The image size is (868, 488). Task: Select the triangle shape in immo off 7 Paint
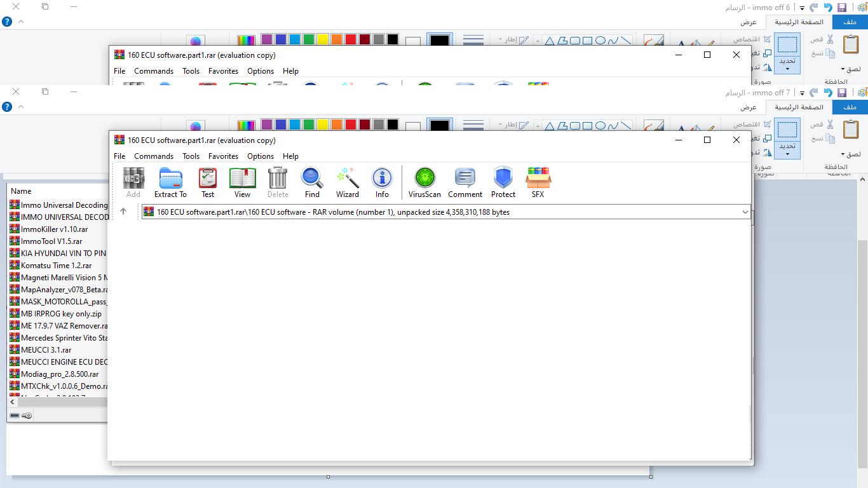[549, 125]
